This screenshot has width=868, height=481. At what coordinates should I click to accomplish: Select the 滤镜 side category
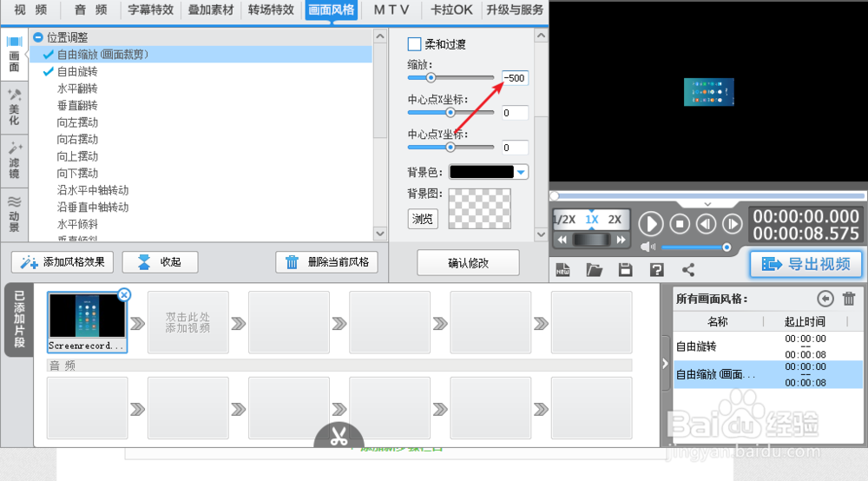14,161
